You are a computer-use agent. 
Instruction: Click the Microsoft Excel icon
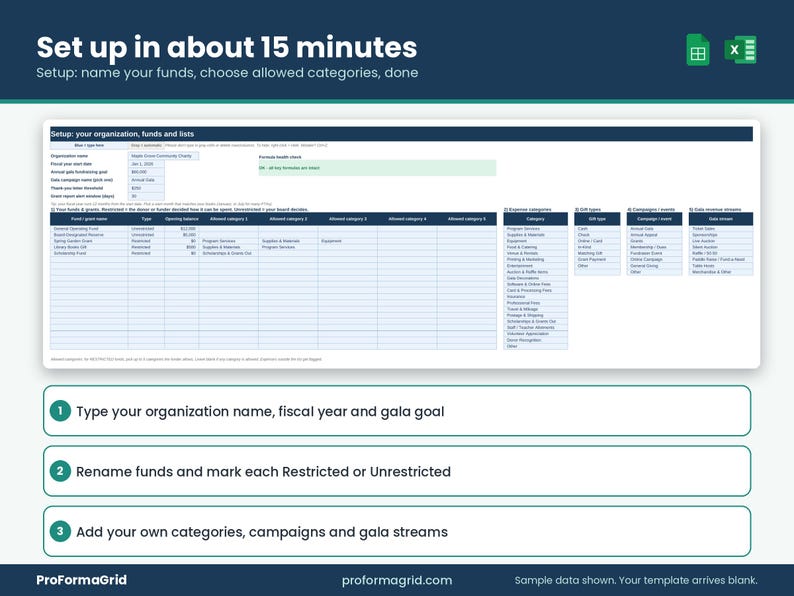[740, 50]
